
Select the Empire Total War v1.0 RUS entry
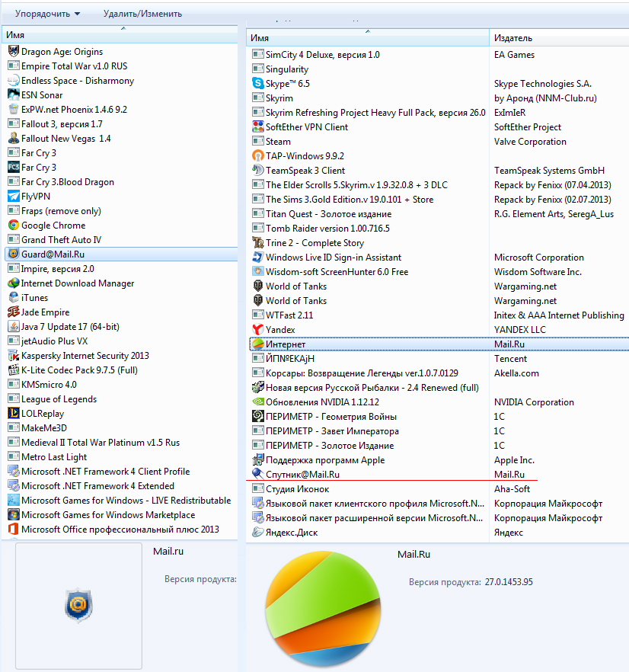pos(74,66)
